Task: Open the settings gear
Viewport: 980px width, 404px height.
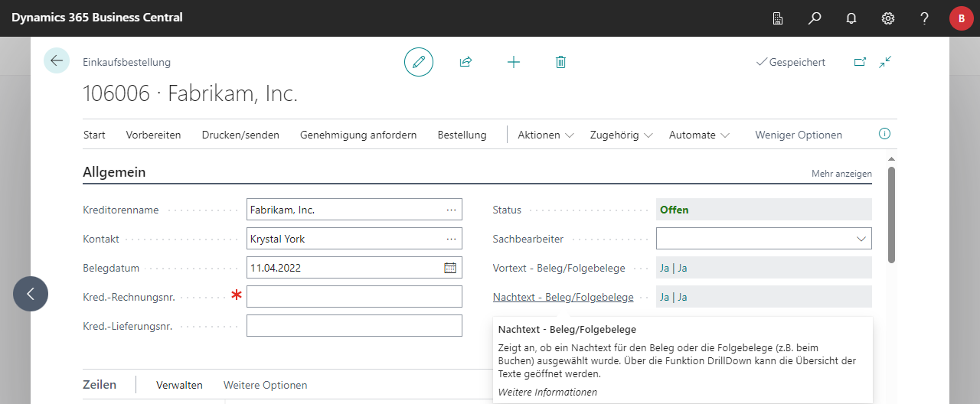Action: 888,18
